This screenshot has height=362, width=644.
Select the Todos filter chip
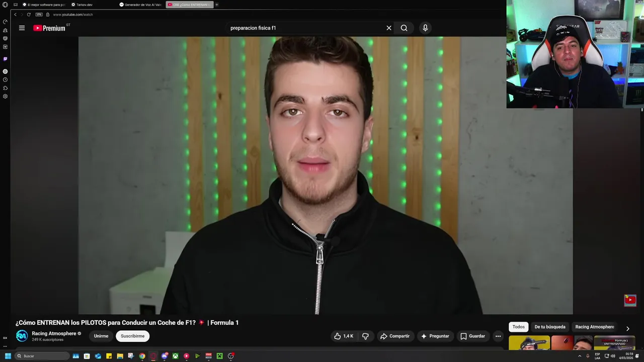tap(518, 327)
